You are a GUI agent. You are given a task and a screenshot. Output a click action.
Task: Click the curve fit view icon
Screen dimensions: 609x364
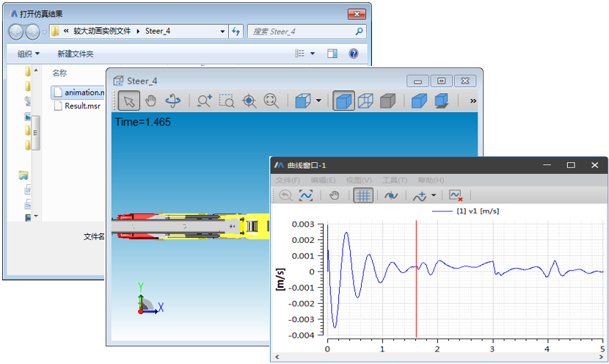pos(306,195)
